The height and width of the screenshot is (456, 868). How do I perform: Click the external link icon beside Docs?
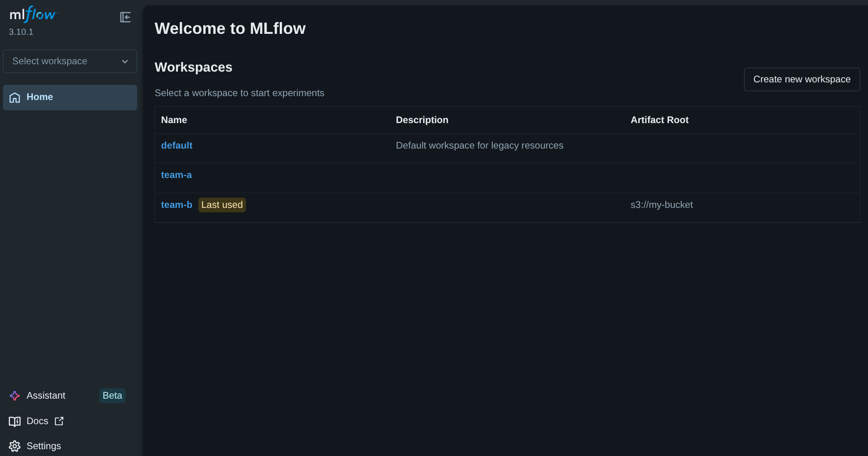tap(59, 421)
